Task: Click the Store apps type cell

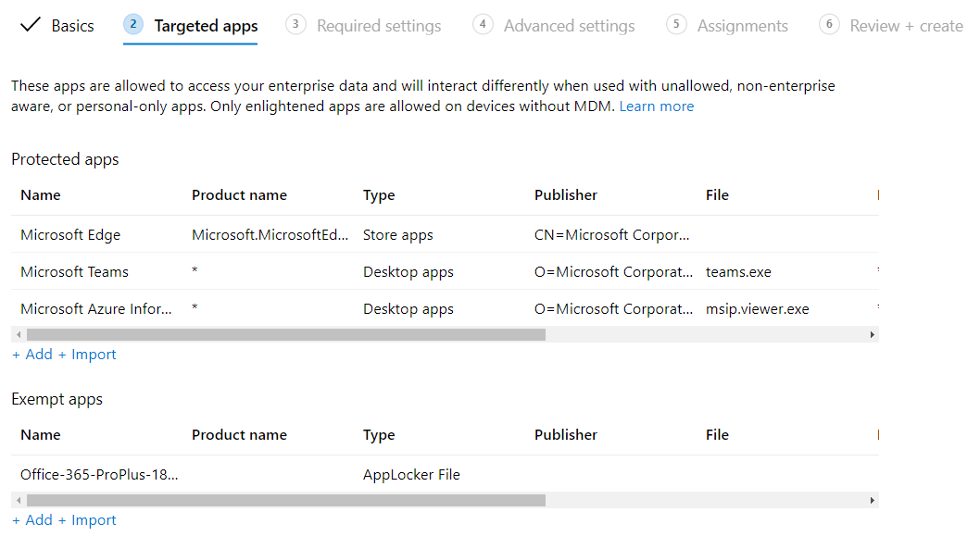Action: (398, 235)
